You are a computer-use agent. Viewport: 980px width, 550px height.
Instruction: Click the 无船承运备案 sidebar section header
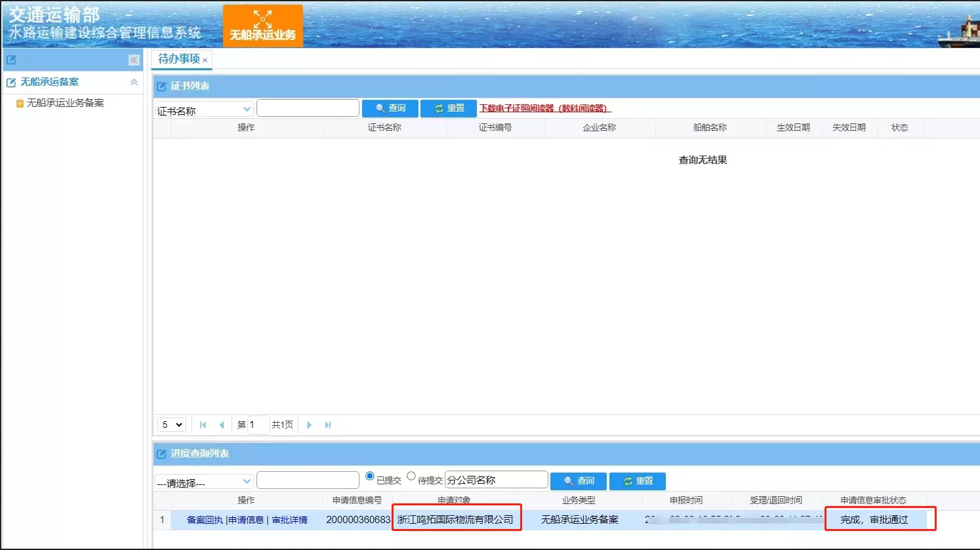click(x=72, y=82)
